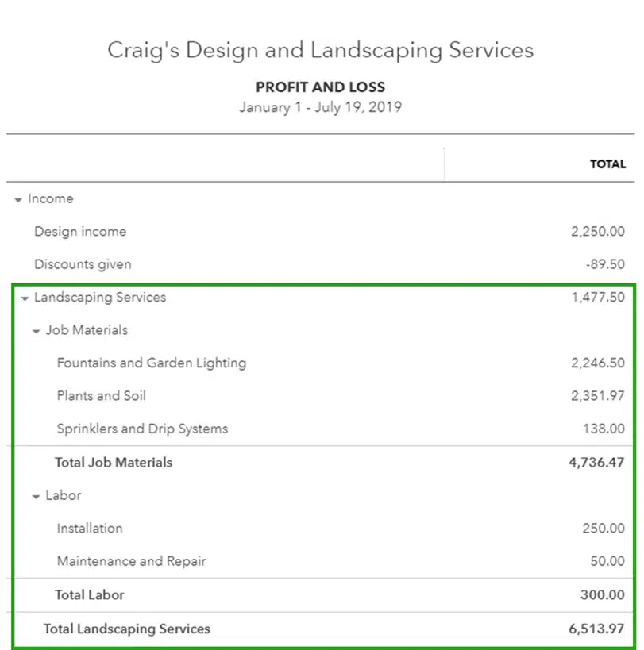
Task: Open the Discounts given amount -89.50
Action: pyautogui.click(x=605, y=264)
